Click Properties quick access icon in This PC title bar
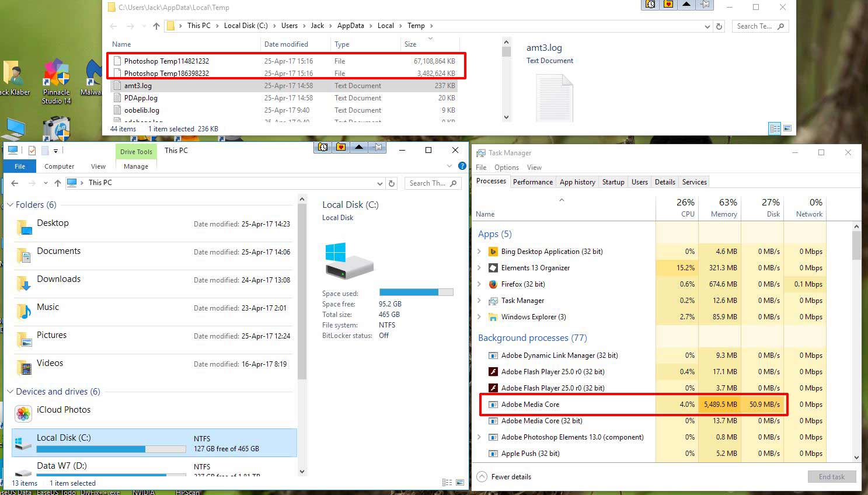868x495 pixels. click(32, 151)
